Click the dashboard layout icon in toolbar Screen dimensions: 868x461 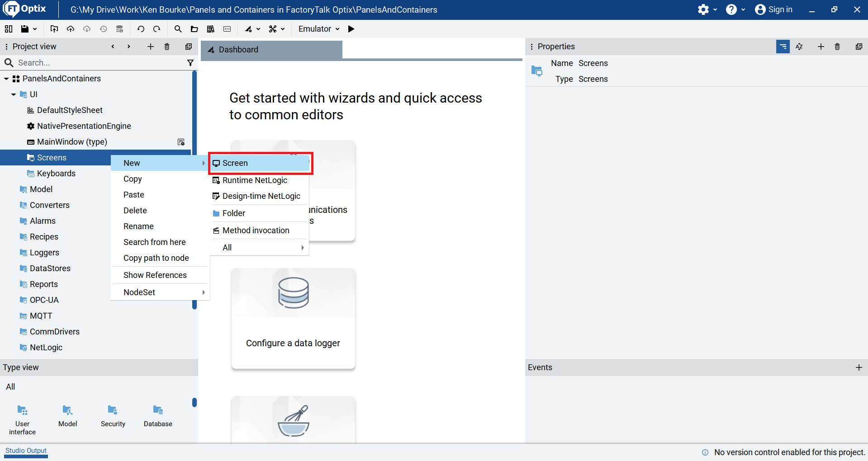point(9,29)
